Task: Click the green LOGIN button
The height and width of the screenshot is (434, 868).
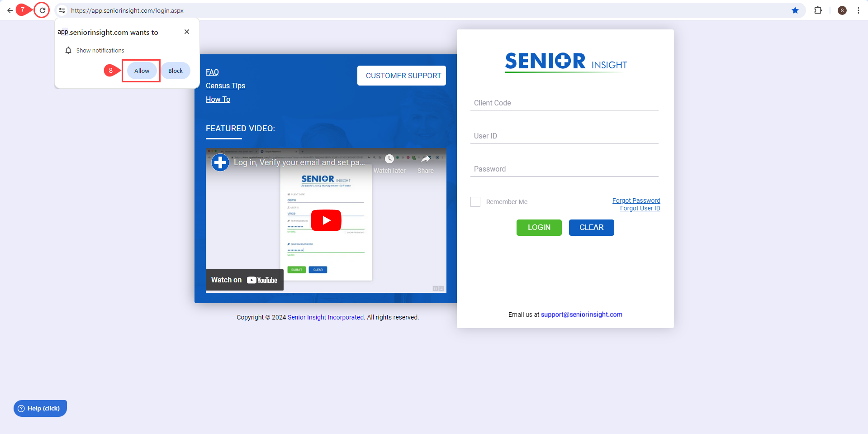Action: (x=539, y=228)
